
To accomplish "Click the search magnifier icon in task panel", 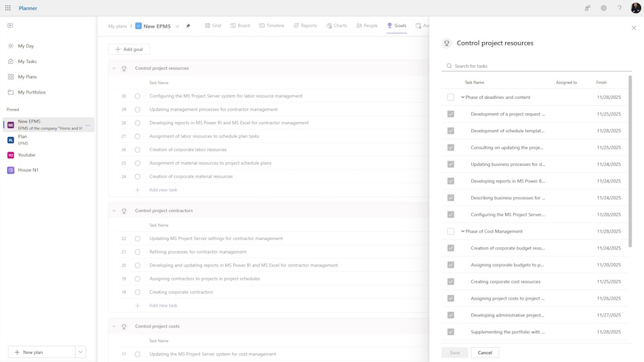I will (x=449, y=66).
